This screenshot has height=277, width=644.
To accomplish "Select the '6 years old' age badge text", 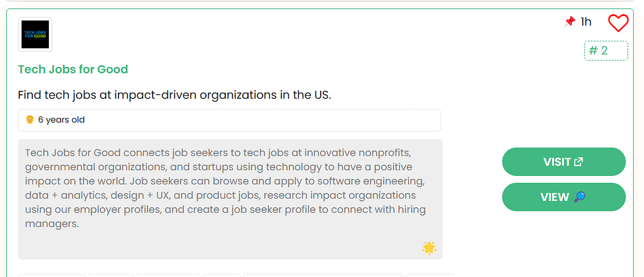I will (61, 120).
